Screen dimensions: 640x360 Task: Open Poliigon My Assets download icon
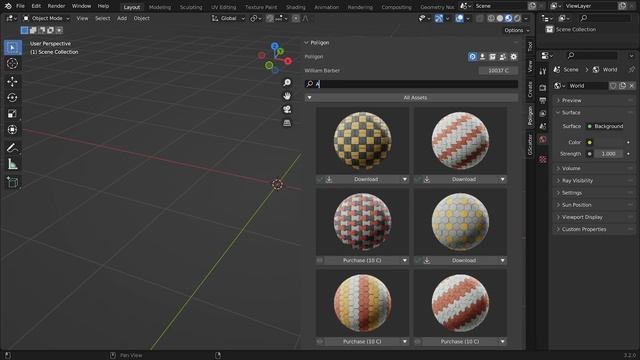point(482,57)
